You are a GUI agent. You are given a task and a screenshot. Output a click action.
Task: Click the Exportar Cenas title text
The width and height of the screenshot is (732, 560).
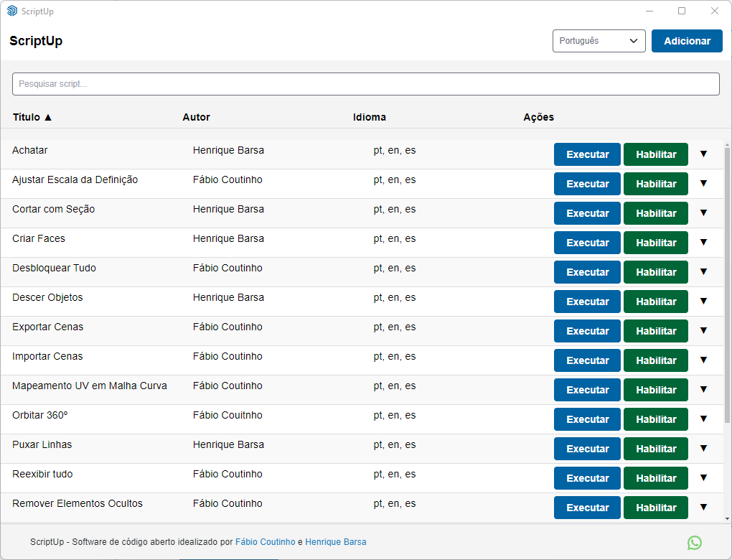click(48, 327)
